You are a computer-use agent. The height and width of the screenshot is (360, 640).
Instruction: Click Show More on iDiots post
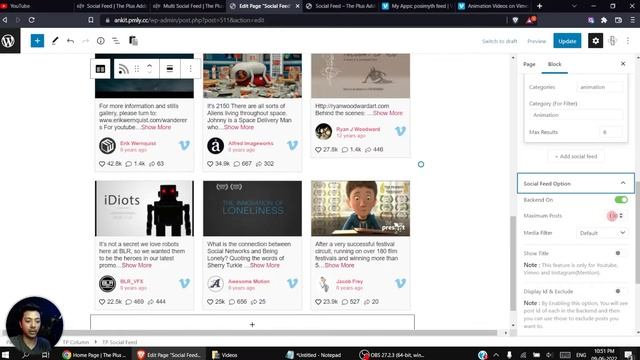(136, 265)
